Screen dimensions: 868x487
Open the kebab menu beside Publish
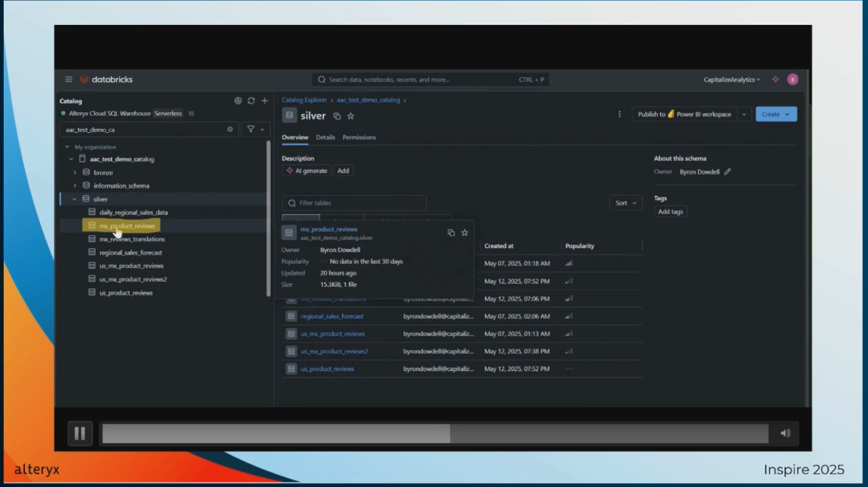(x=619, y=114)
